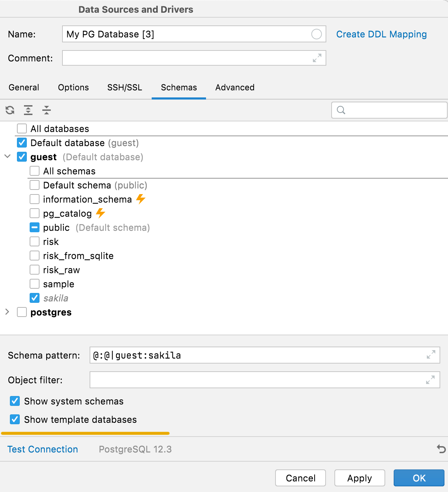Expand the Schema pattern field editor
The width and height of the screenshot is (448, 492).
point(431,355)
